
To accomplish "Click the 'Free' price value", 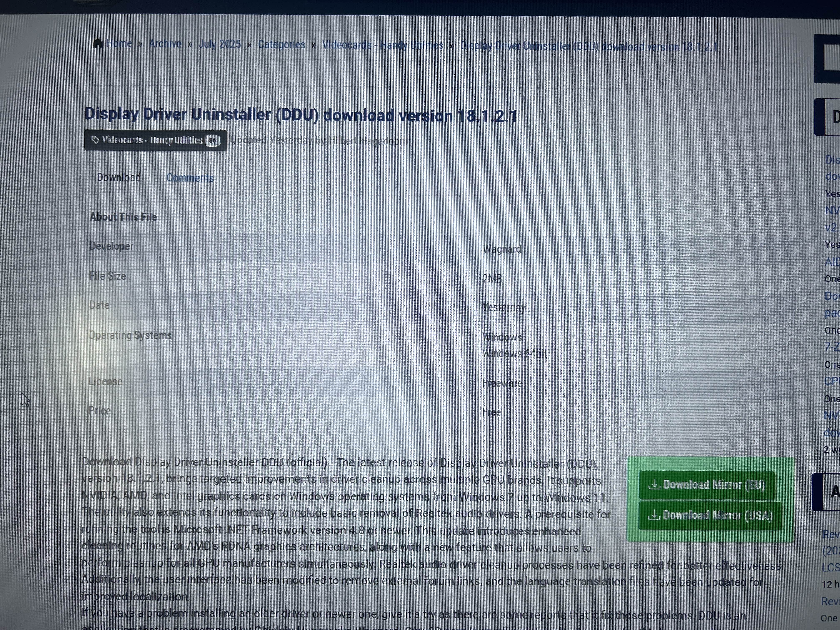I will coord(491,412).
